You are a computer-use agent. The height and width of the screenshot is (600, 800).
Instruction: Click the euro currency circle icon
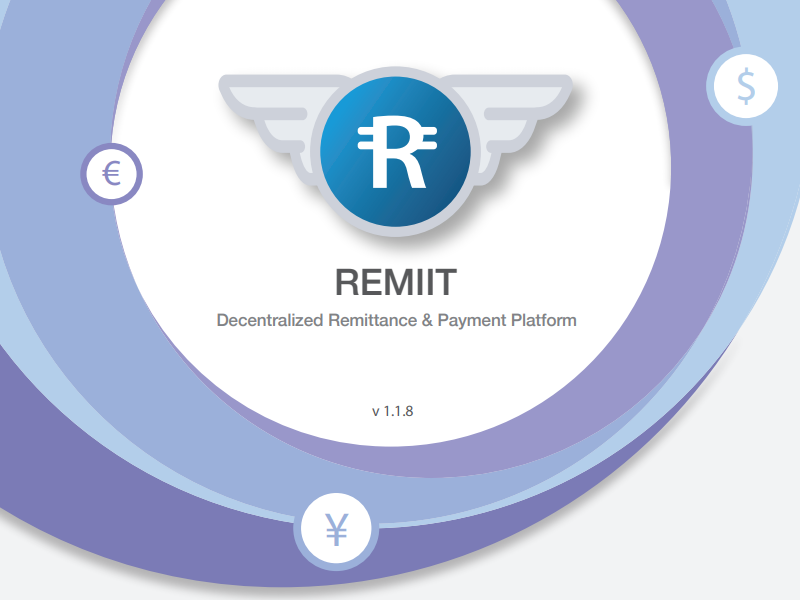tap(111, 174)
